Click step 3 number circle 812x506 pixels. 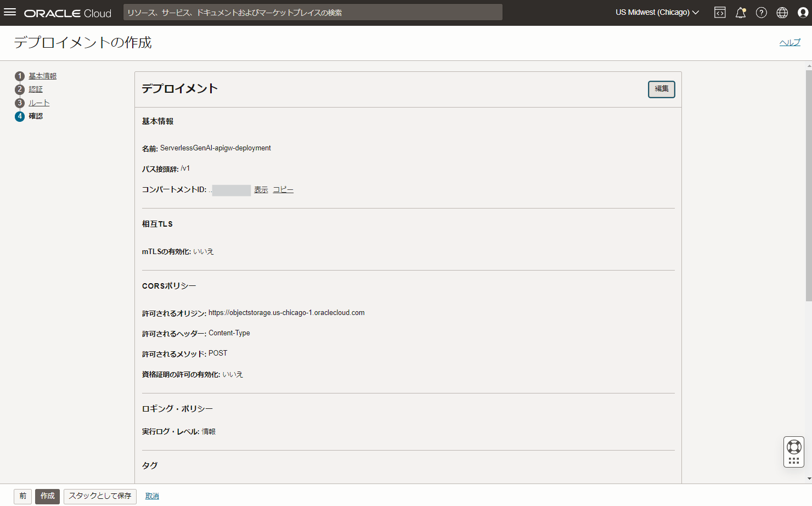coord(20,103)
